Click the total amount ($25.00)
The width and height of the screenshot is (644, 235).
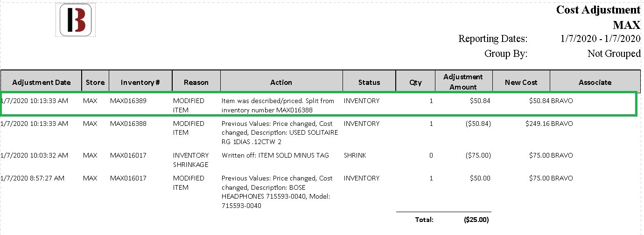click(476, 220)
